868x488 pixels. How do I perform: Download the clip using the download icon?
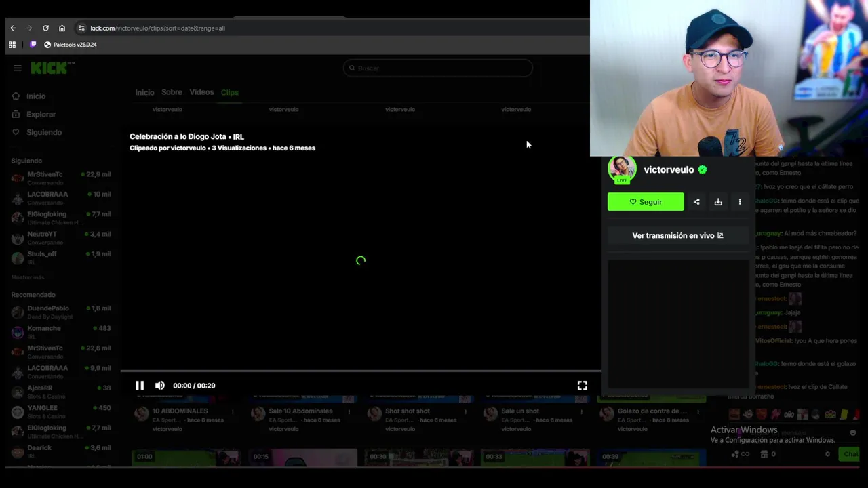click(x=718, y=202)
